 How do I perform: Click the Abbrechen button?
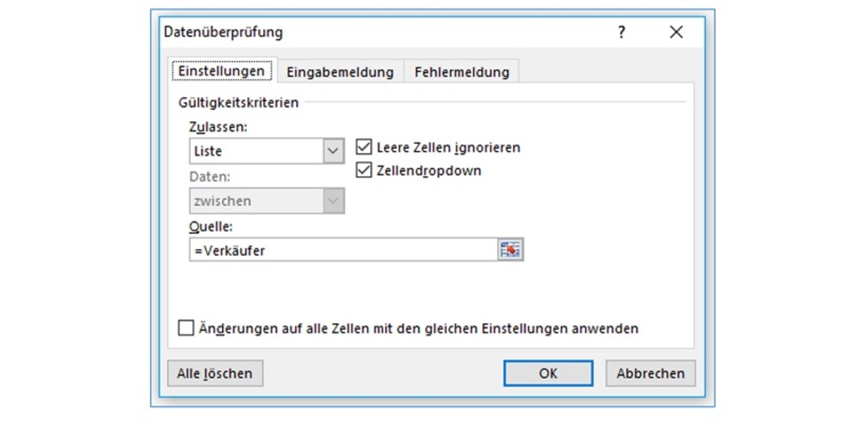click(650, 373)
